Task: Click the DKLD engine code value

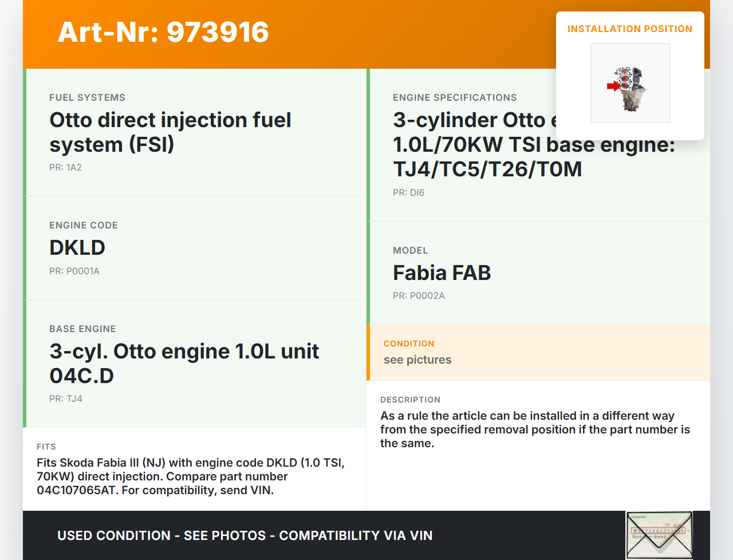Action: click(77, 247)
